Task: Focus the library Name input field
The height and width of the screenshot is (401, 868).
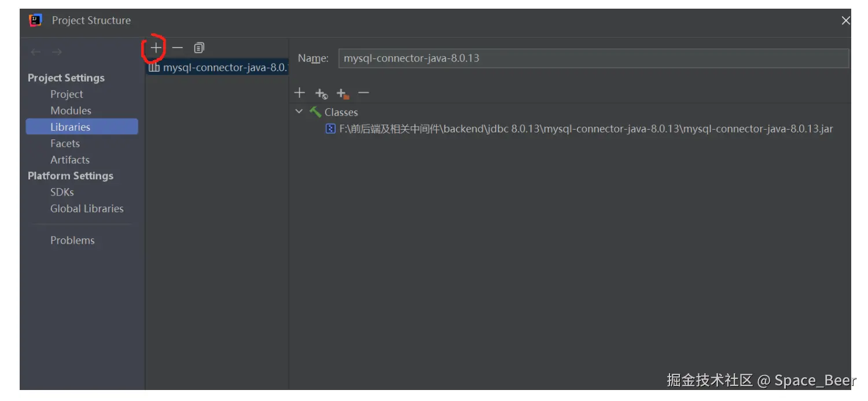Action: tap(593, 58)
